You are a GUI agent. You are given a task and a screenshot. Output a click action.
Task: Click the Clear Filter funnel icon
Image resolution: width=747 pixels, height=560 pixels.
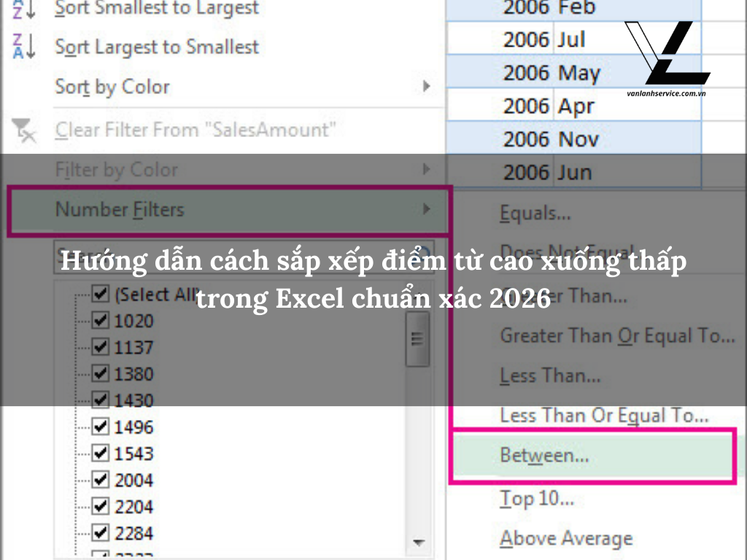click(24, 130)
